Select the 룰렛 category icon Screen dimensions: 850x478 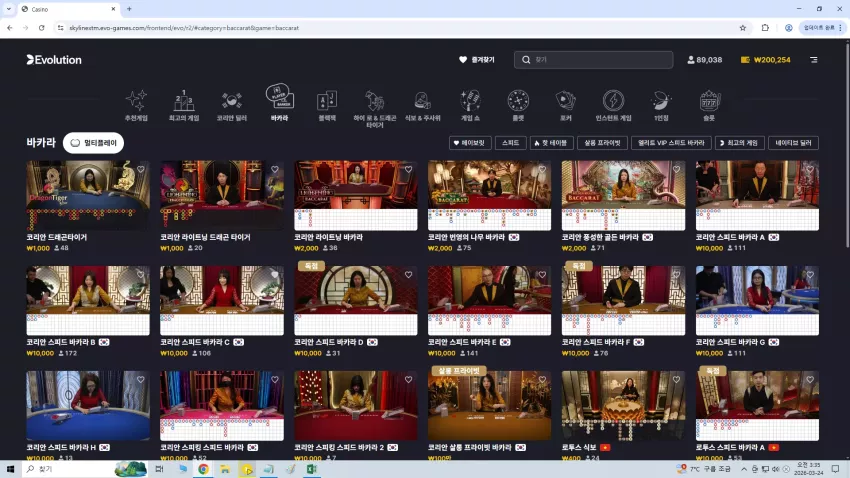[518, 100]
